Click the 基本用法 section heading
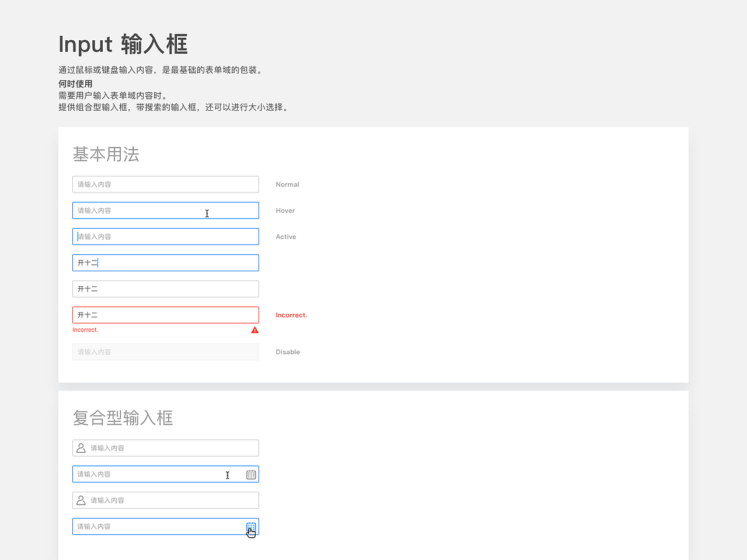This screenshot has width=747, height=560. point(106,154)
